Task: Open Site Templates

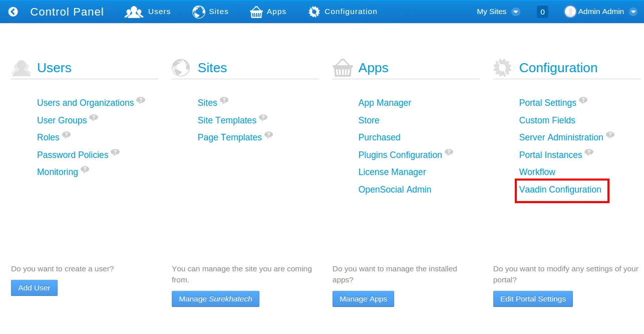Action: click(x=227, y=120)
